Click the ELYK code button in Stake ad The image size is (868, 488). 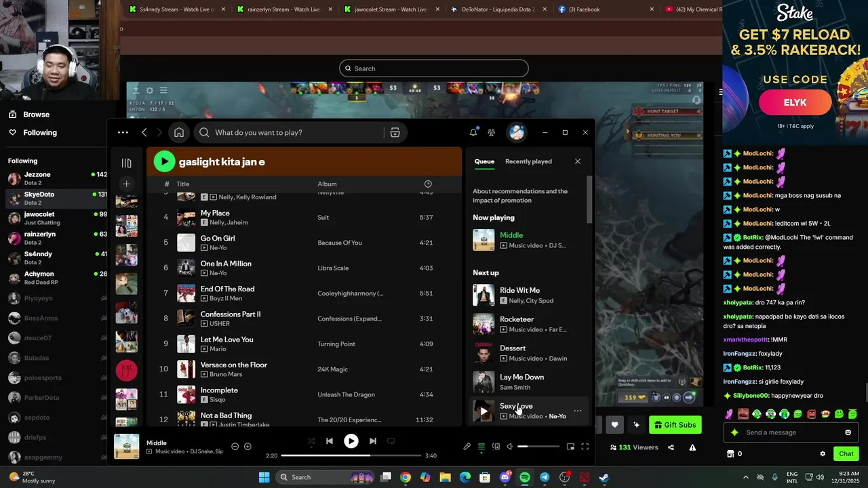tap(795, 102)
